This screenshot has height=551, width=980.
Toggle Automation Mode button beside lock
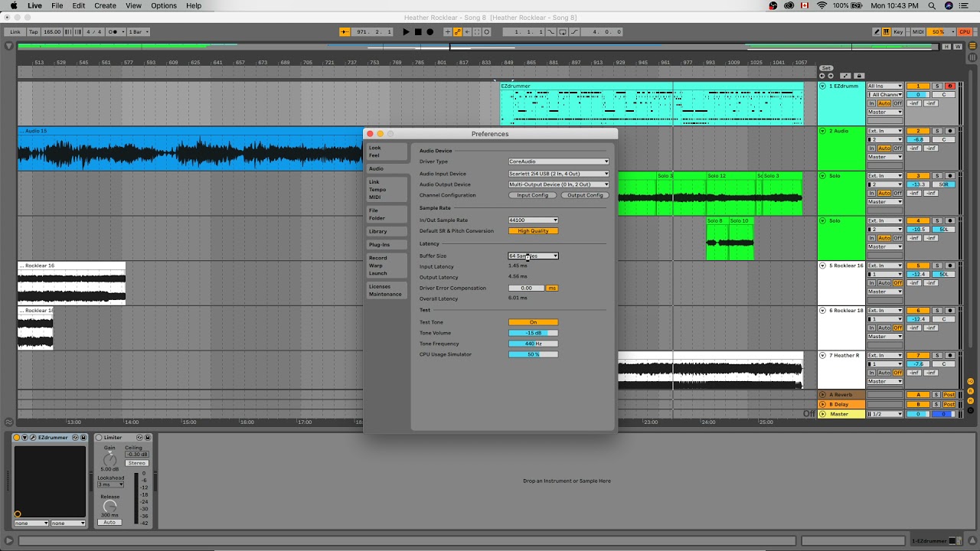tap(845, 76)
